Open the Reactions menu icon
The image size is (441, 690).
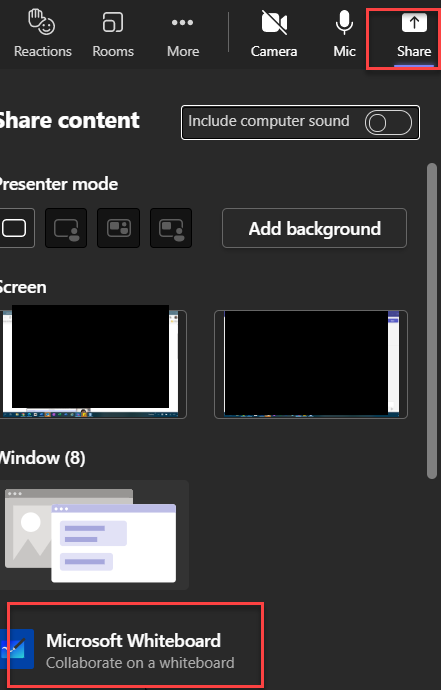point(42,23)
